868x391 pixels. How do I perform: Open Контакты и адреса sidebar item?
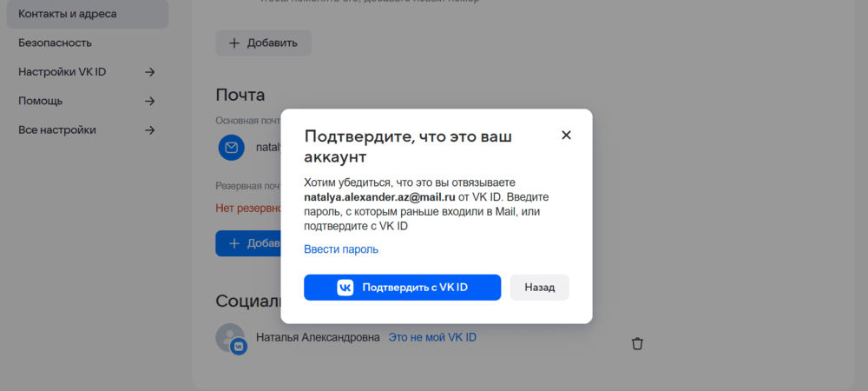(88, 14)
